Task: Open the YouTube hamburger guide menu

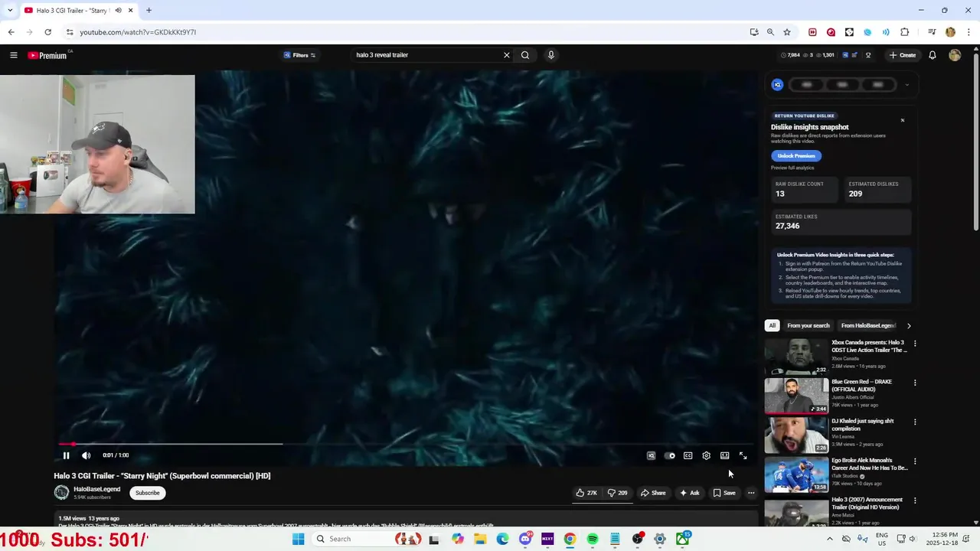Action: [13, 55]
